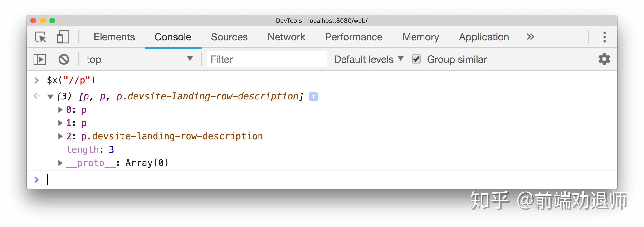Click the Filter input field
Screen dimensions: 644x227
267,59
